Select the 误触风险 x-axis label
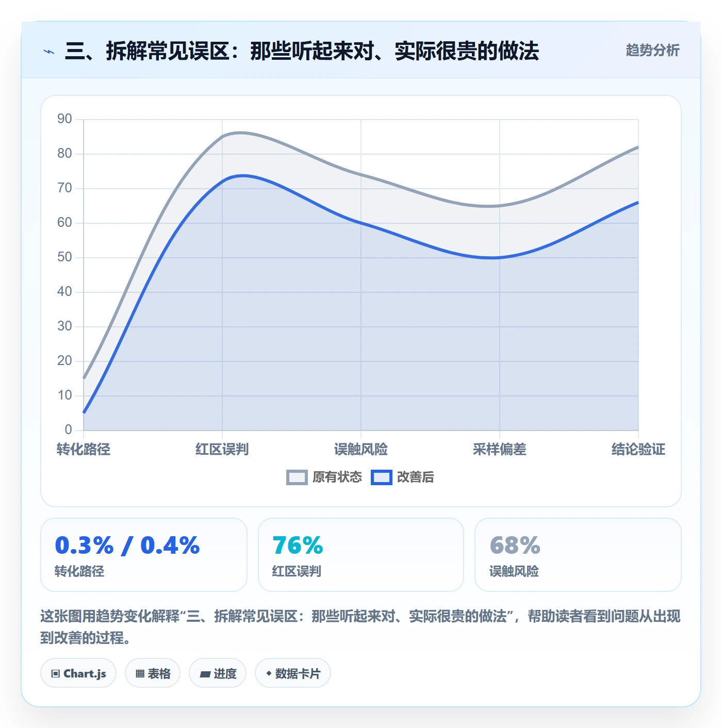Viewport: 722px width, 728px height. click(361, 450)
